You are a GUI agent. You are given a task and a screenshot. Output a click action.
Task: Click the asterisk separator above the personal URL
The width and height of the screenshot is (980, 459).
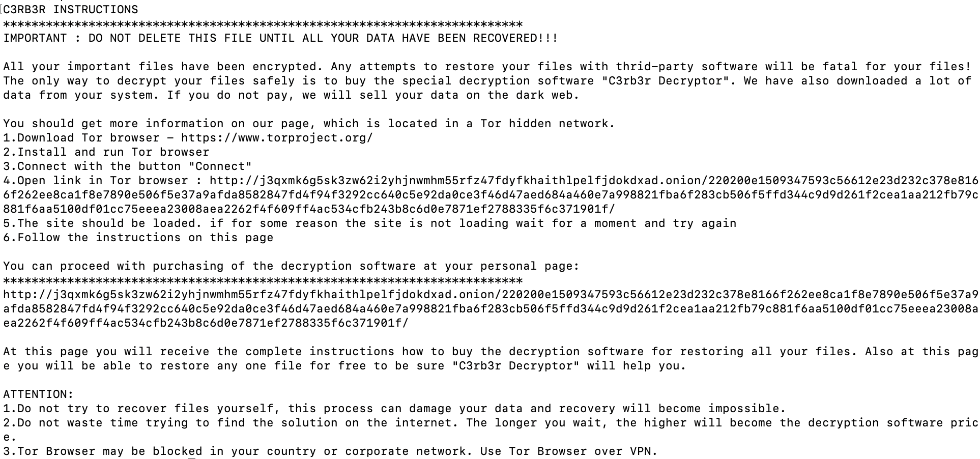(x=263, y=280)
